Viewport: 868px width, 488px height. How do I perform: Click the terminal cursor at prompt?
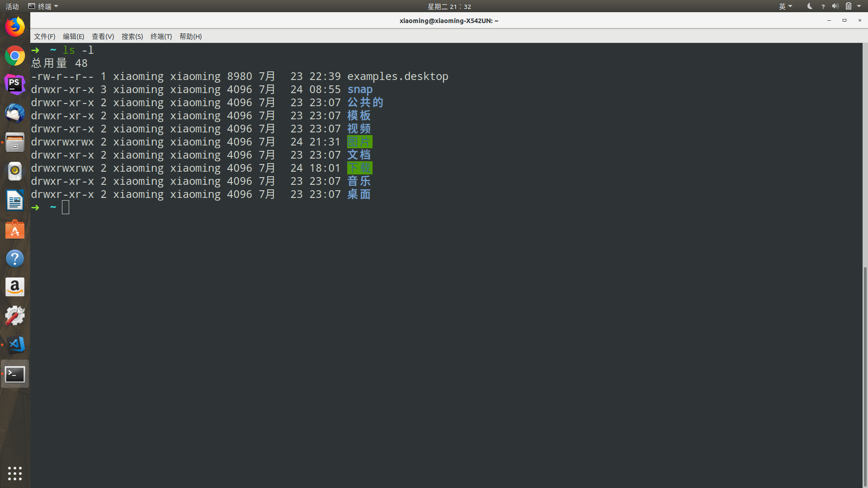(x=66, y=207)
